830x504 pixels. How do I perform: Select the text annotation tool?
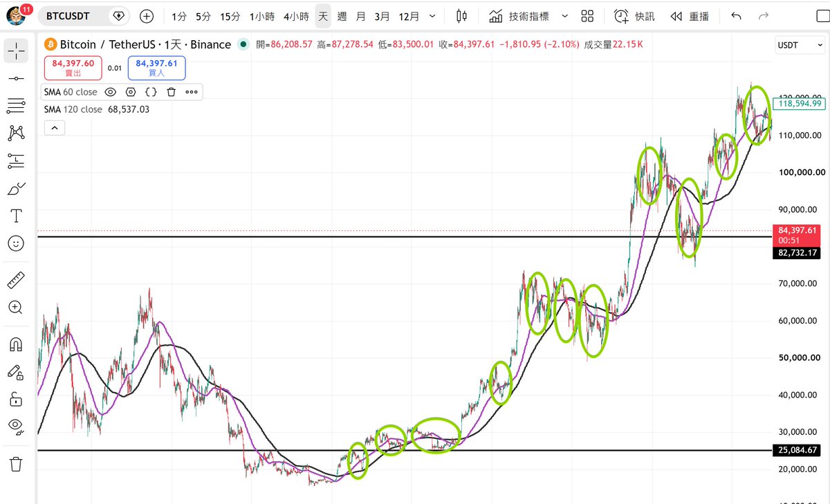tap(16, 216)
